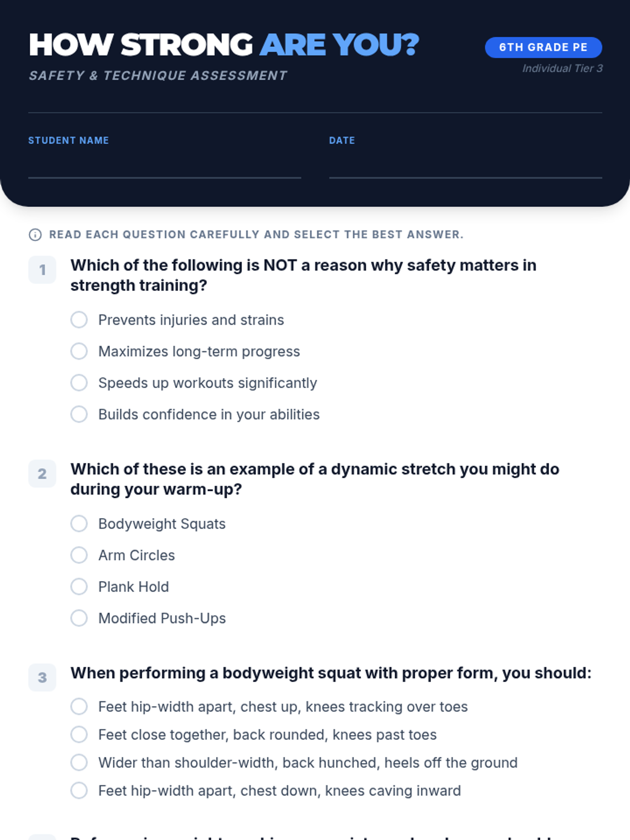
Task: Click the Date input line
Action: pos(466,167)
